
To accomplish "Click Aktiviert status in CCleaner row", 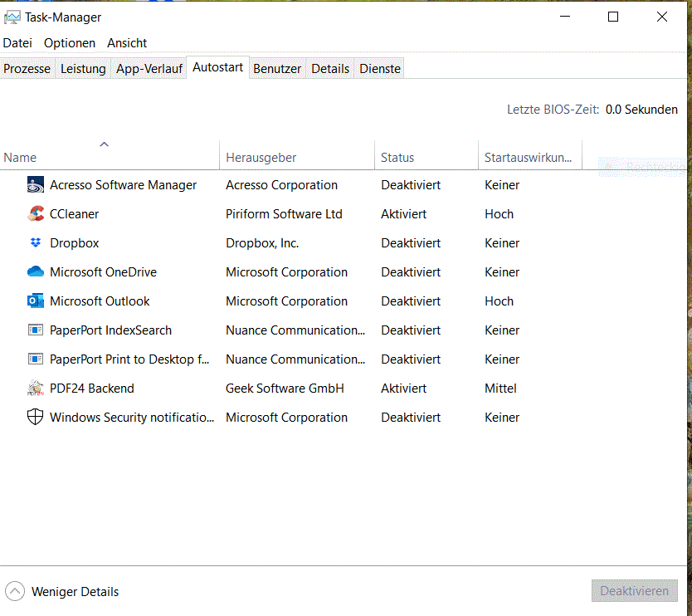I will pyautogui.click(x=404, y=213).
